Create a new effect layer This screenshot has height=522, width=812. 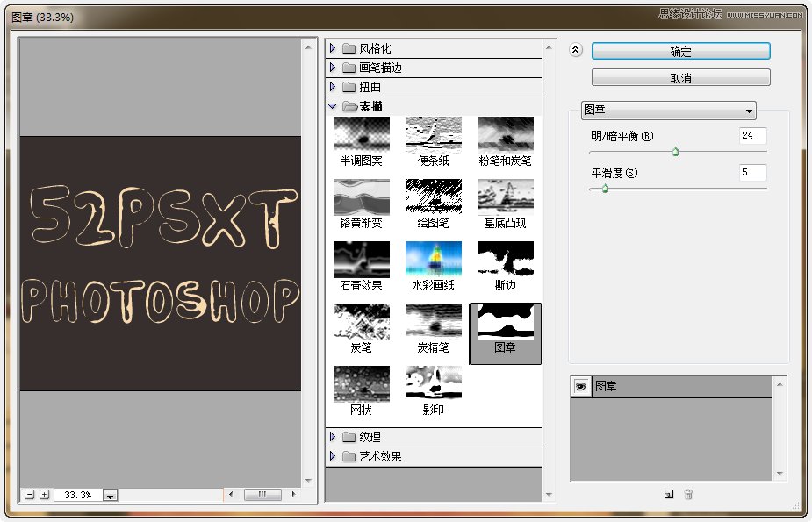click(x=669, y=494)
